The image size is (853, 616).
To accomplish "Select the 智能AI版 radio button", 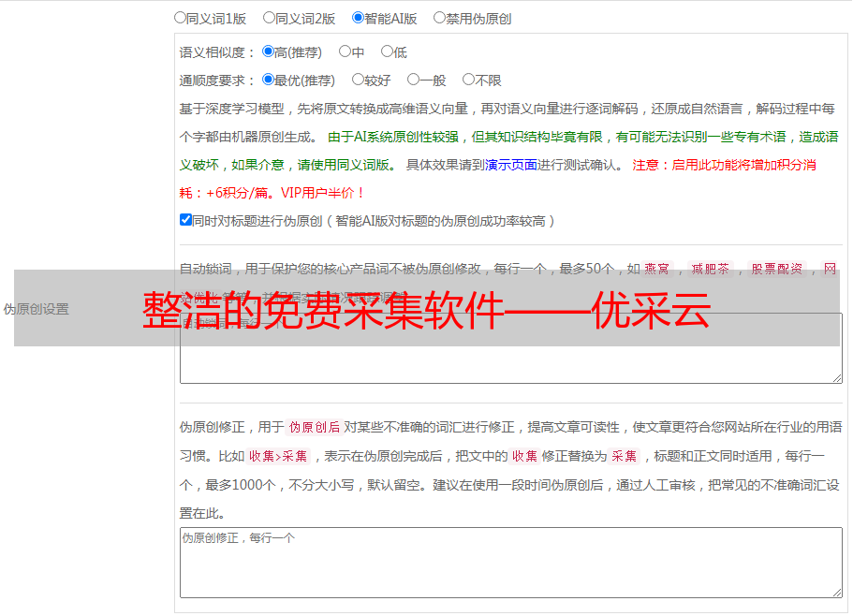I will pyautogui.click(x=358, y=17).
